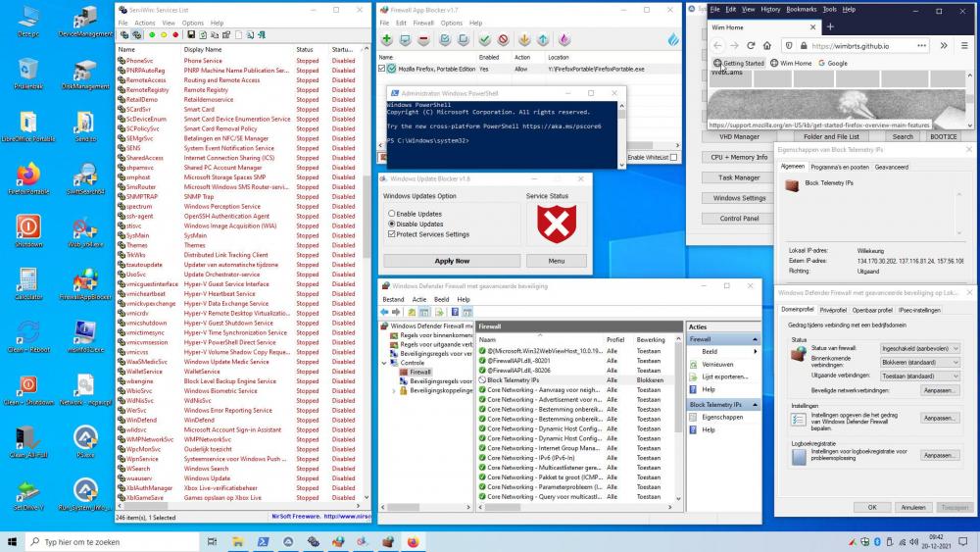Click the Task Manager button

[x=739, y=177]
